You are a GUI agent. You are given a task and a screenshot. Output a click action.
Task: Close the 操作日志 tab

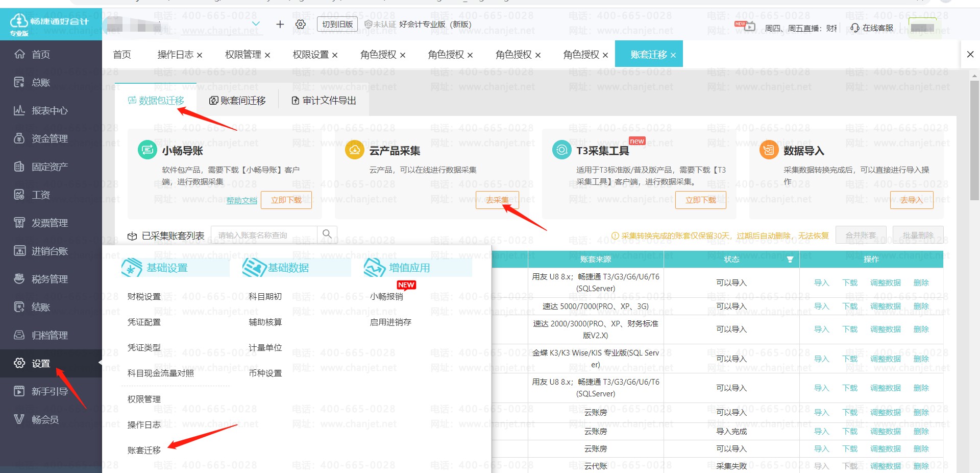coord(200,55)
